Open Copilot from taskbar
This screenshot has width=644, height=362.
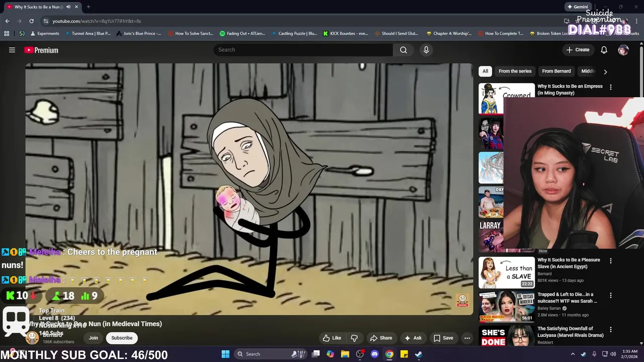click(x=330, y=354)
